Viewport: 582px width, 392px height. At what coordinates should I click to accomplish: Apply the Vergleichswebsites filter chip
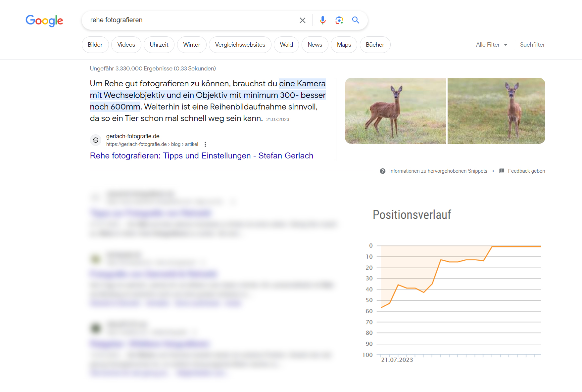click(240, 45)
